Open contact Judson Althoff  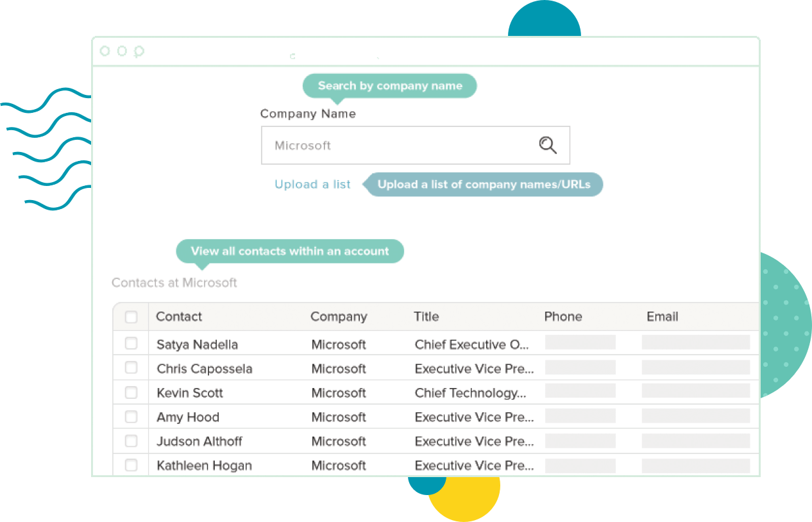click(199, 442)
